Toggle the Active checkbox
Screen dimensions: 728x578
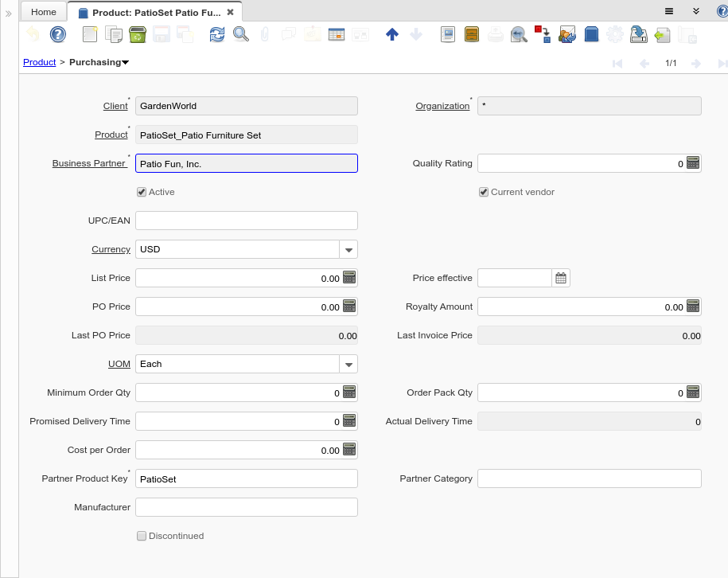(142, 192)
